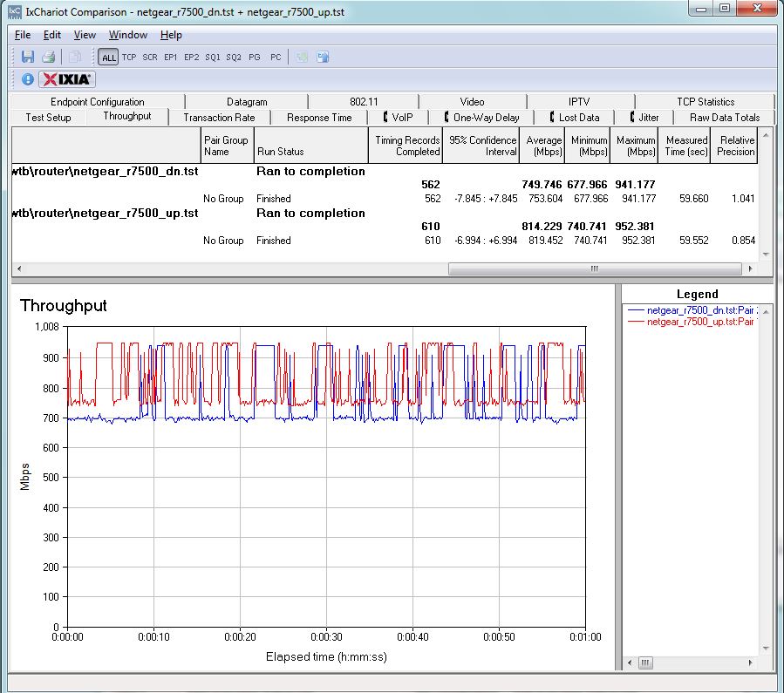Switch to the Jitter tab
The width and height of the screenshot is (784, 693).
pos(644,118)
